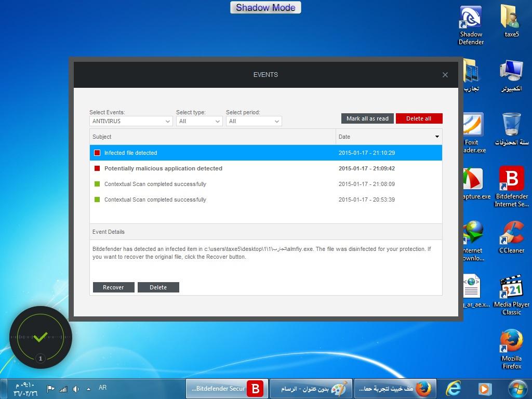
Task: Open the Shadow Defender desktop shortcut
Action: tap(471, 26)
